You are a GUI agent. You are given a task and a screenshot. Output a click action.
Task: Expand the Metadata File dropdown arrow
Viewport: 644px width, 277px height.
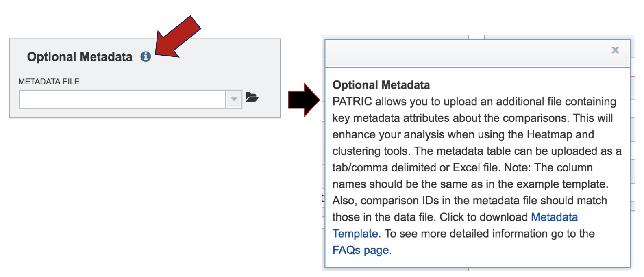tap(234, 99)
